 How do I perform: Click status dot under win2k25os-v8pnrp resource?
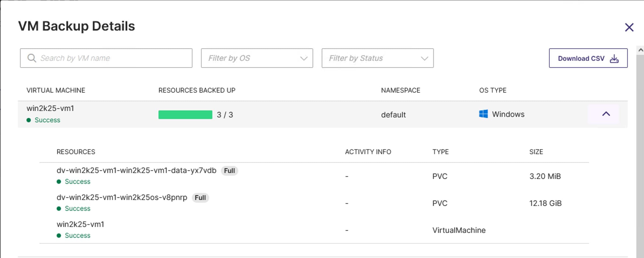click(59, 209)
